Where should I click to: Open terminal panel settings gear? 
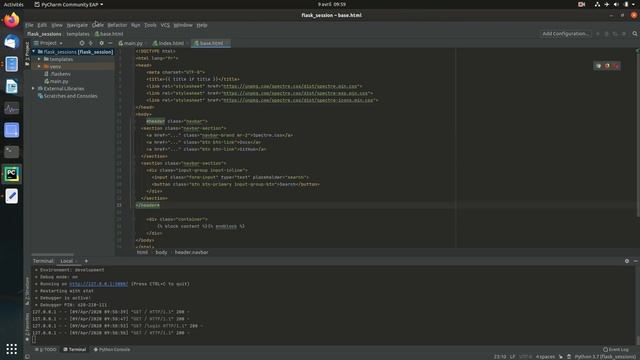tap(627, 261)
